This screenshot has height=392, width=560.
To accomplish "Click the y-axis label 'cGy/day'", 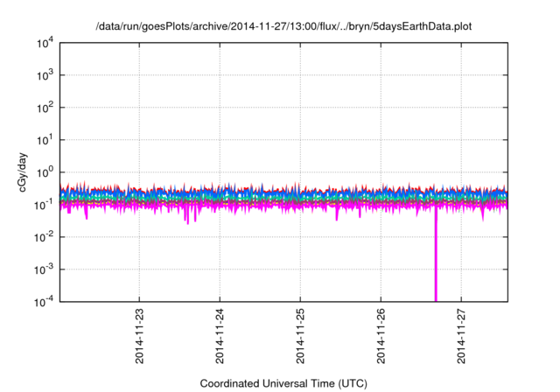I will pyautogui.click(x=23, y=172).
